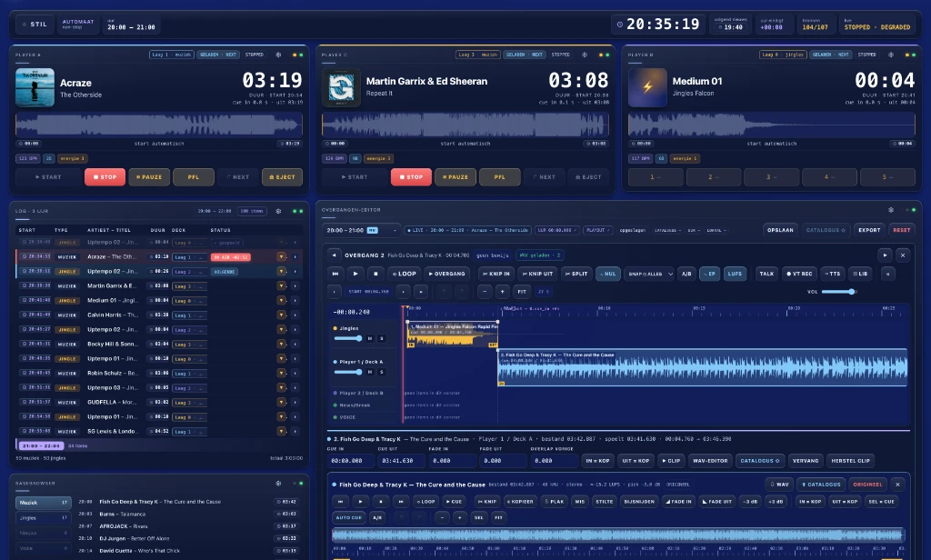Viewport: 931px width, 560px height.
Task: Click EJECT on Player A
Action: (x=282, y=177)
